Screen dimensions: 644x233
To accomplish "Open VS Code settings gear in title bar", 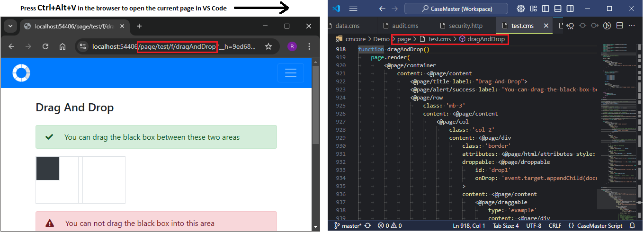I will tap(521, 9).
